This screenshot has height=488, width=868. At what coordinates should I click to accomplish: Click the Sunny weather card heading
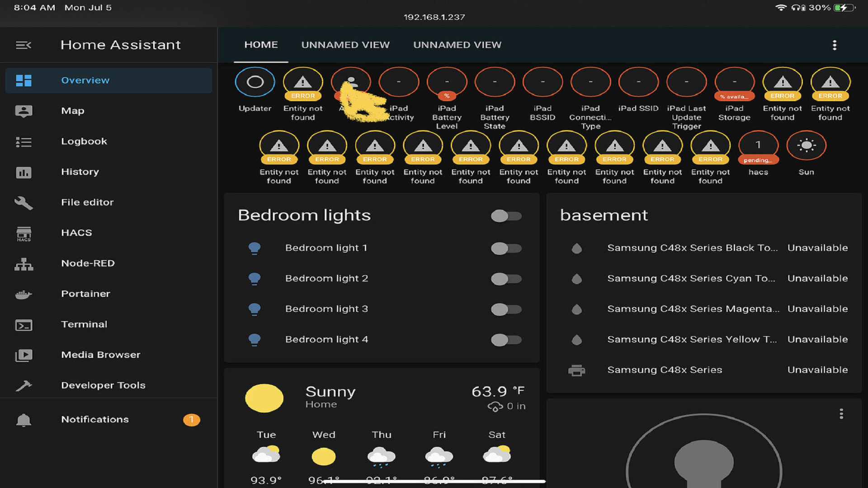pos(330,392)
